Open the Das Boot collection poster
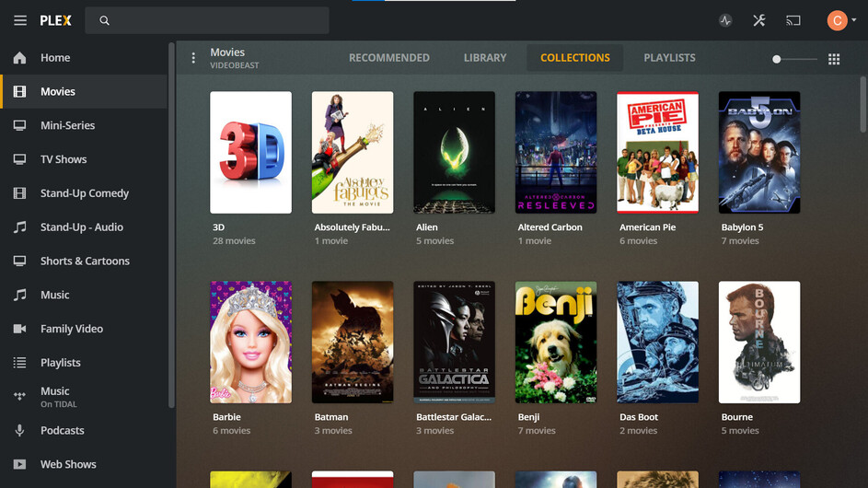 click(657, 342)
